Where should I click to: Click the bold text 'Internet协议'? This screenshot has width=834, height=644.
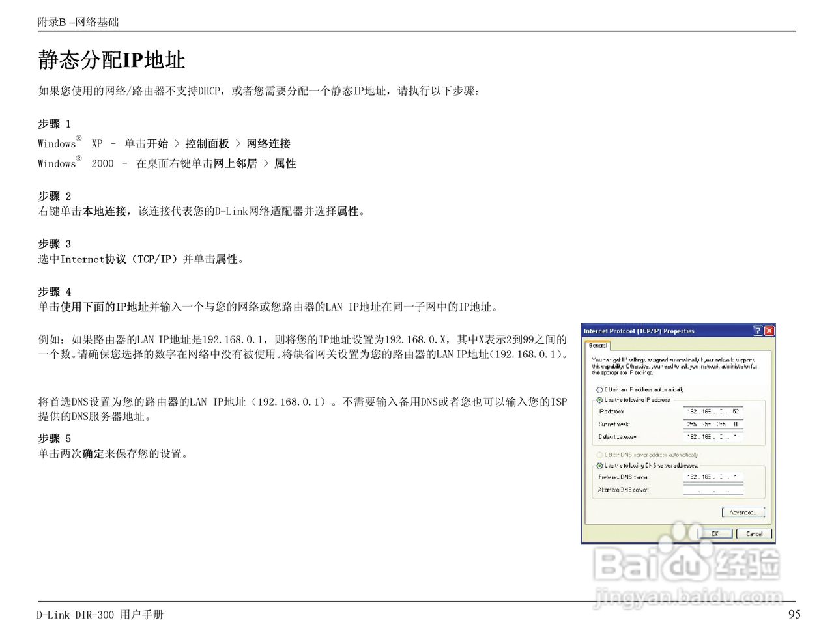tap(93, 259)
